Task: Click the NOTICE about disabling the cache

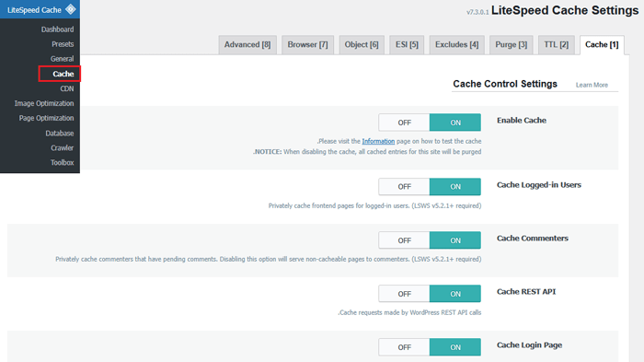Action: click(367, 152)
